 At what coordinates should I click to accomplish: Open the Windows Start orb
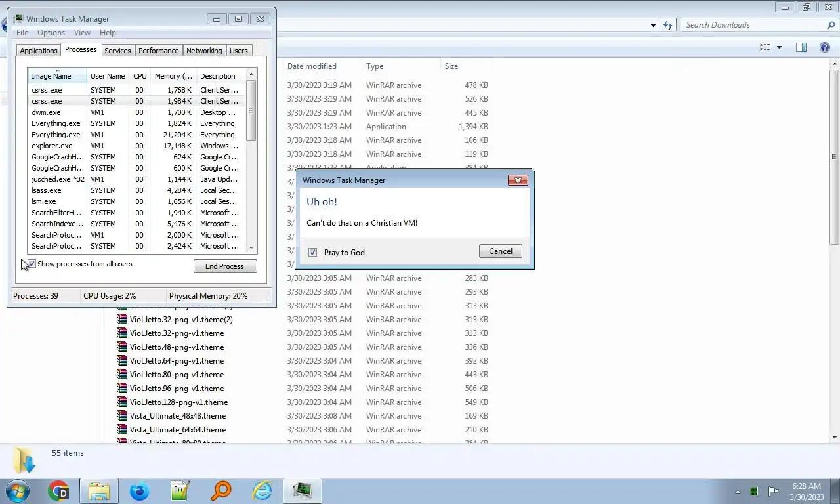(17, 491)
